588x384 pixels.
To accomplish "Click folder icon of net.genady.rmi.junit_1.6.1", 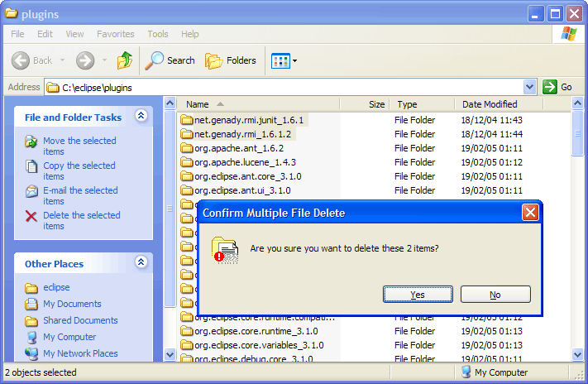I will pos(186,120).
